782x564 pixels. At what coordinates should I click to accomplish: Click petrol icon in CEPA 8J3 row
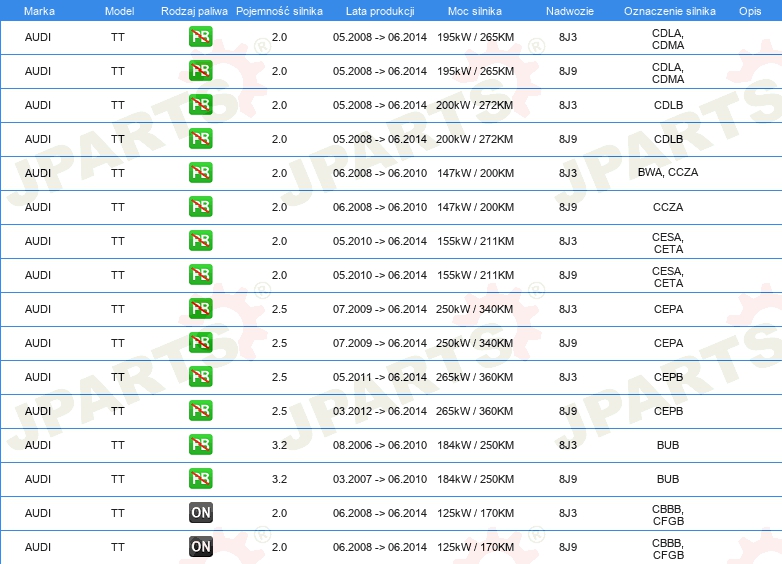[x=200, y=309]
